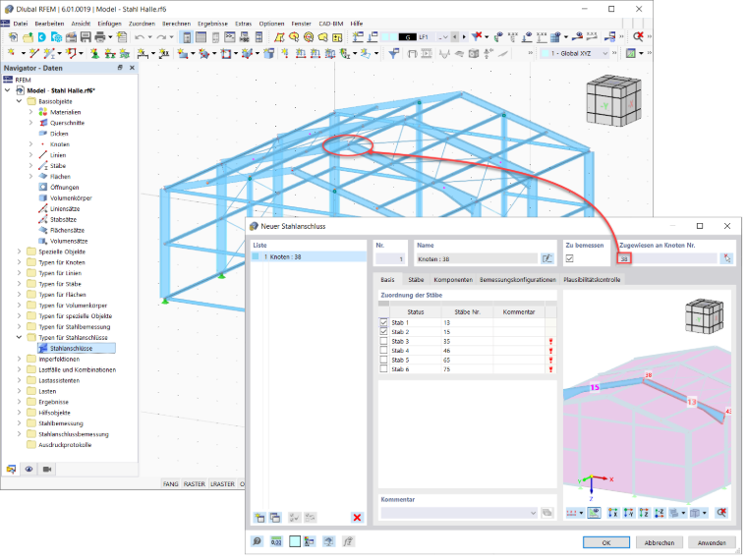Viewport: 747px width, 560px height.
Task: Click the save icon in the main toolbar
Action: click(86, 37)
